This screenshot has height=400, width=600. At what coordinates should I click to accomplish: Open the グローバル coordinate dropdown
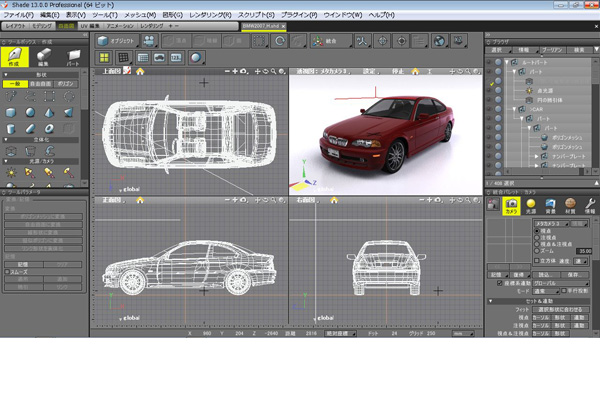[x=561, y=283]
